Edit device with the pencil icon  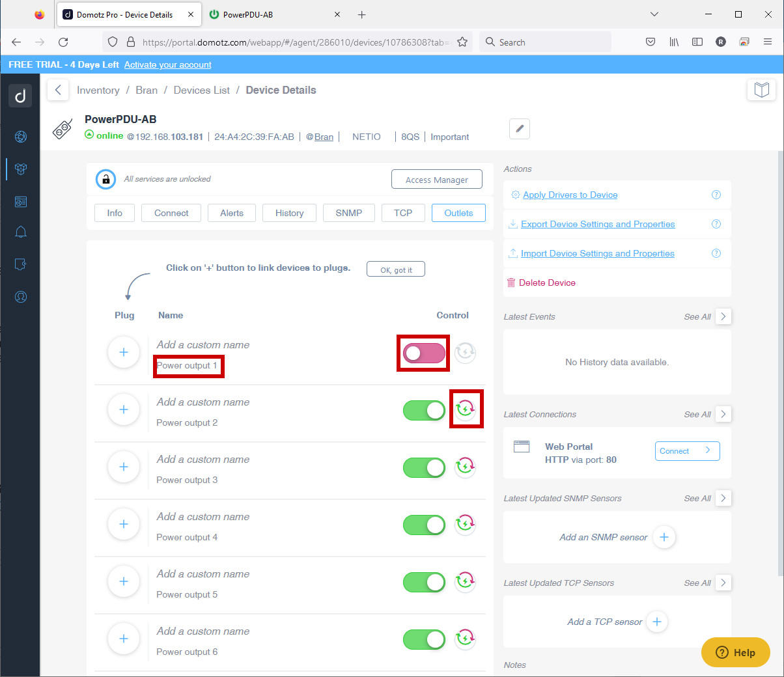coord(520,128)
